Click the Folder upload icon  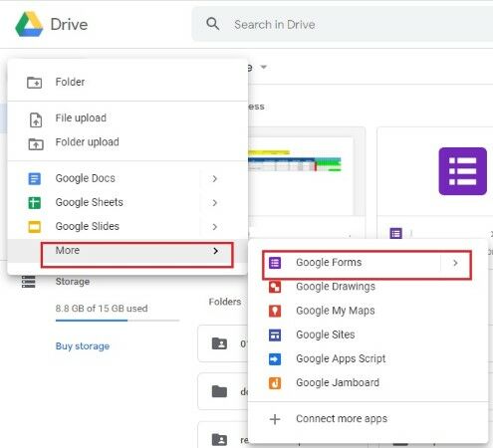click(x=36, y=143)
